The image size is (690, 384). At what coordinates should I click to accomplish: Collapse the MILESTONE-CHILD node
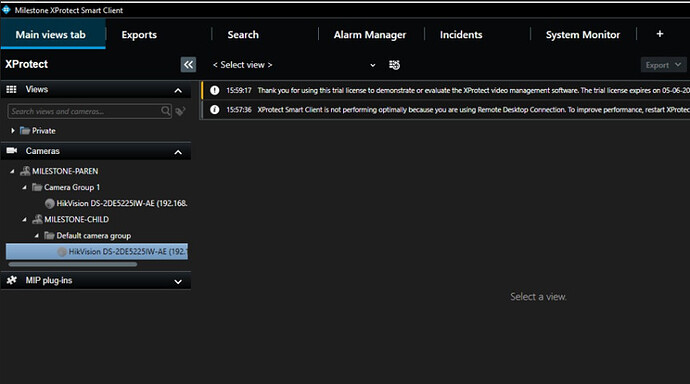(25, 219)
